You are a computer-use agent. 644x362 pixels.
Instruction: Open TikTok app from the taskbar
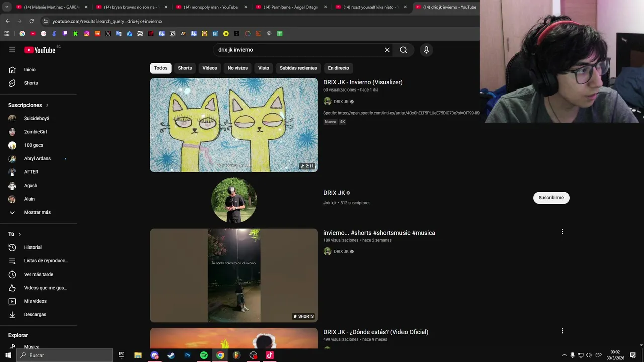pyautogui.click(x=270, y=355)
